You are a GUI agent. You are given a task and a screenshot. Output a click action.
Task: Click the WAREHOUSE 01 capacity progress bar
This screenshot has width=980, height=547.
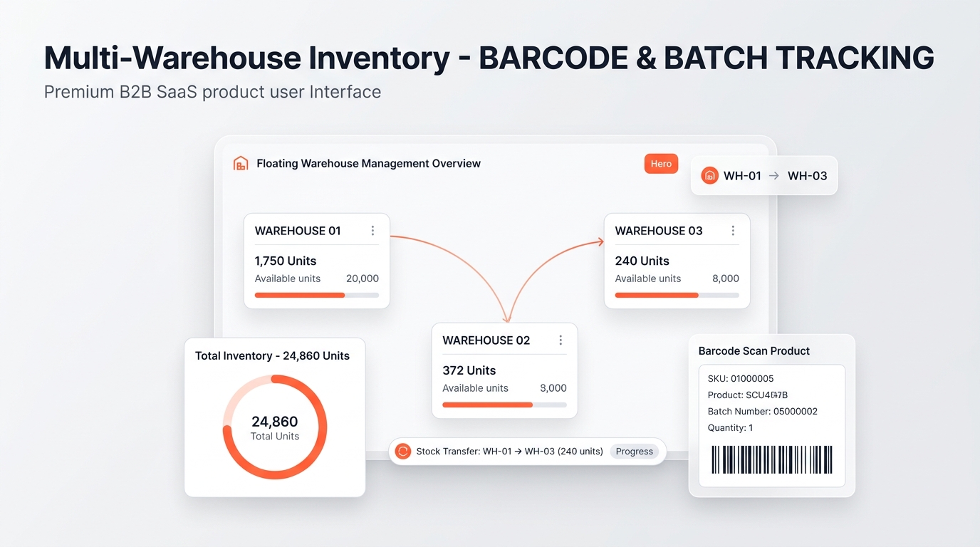click(317, 295)
